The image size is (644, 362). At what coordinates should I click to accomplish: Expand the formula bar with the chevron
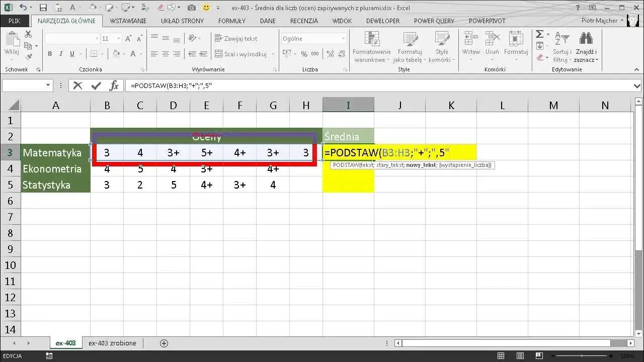[637, 86]
